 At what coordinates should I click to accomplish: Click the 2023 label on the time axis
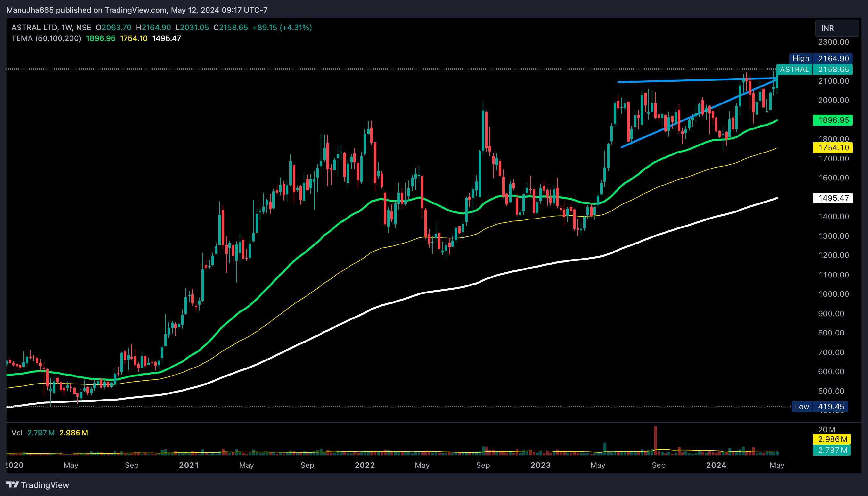(540, 465)
